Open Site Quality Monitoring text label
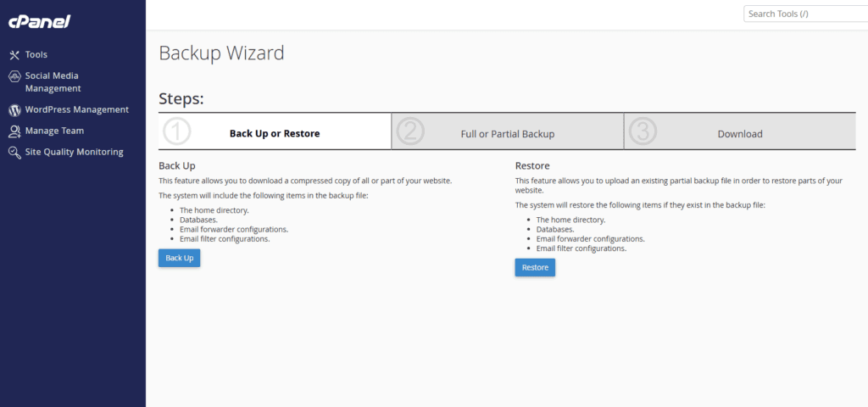The width and height of the screenshot is (868, 407). click(74, 153)
